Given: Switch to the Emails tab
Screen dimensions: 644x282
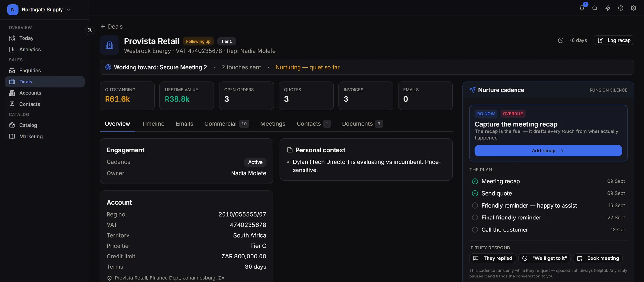Looking at the screenshot, I should pyautogui.click(x=185, y=124).
